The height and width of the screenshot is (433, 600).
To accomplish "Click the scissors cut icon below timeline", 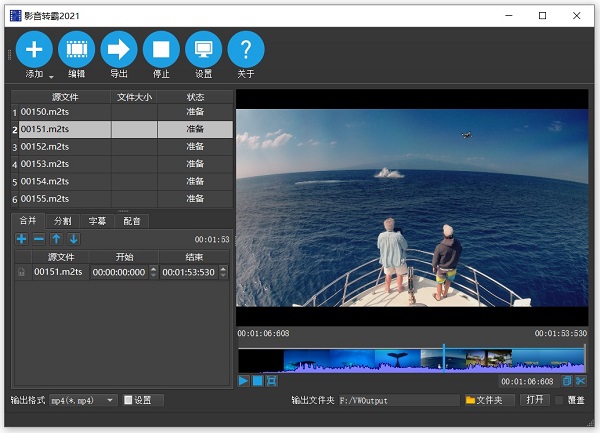I will click(x=581, y=381).
